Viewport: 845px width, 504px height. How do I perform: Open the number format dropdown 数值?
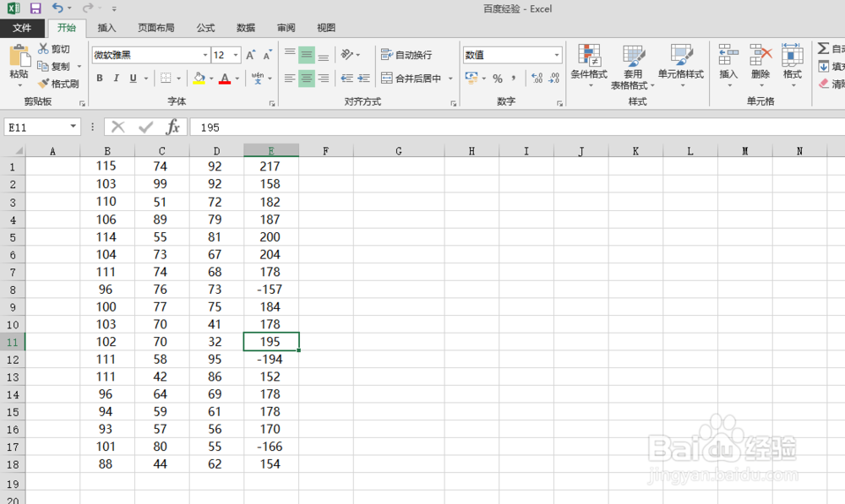point(557,55)
